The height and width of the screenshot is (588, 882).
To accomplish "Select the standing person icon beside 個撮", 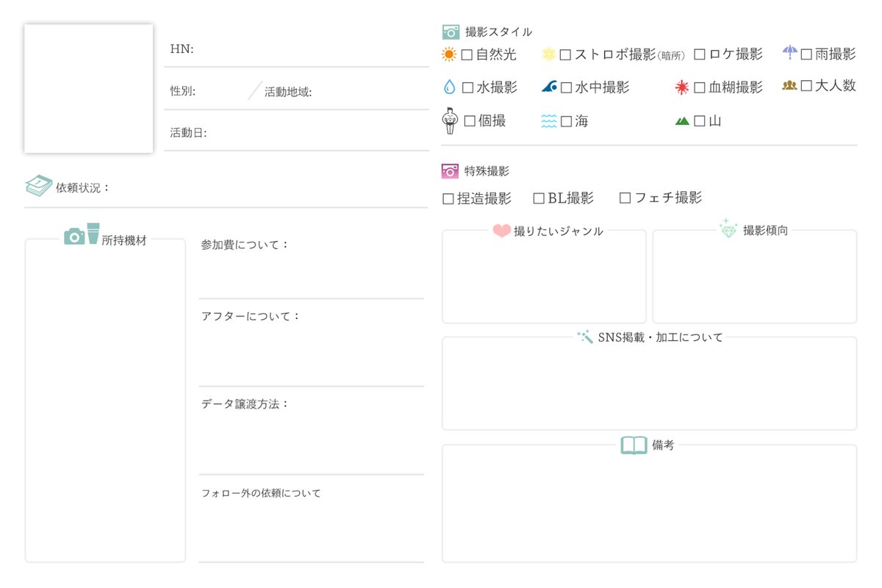I will tap(451, 121).
